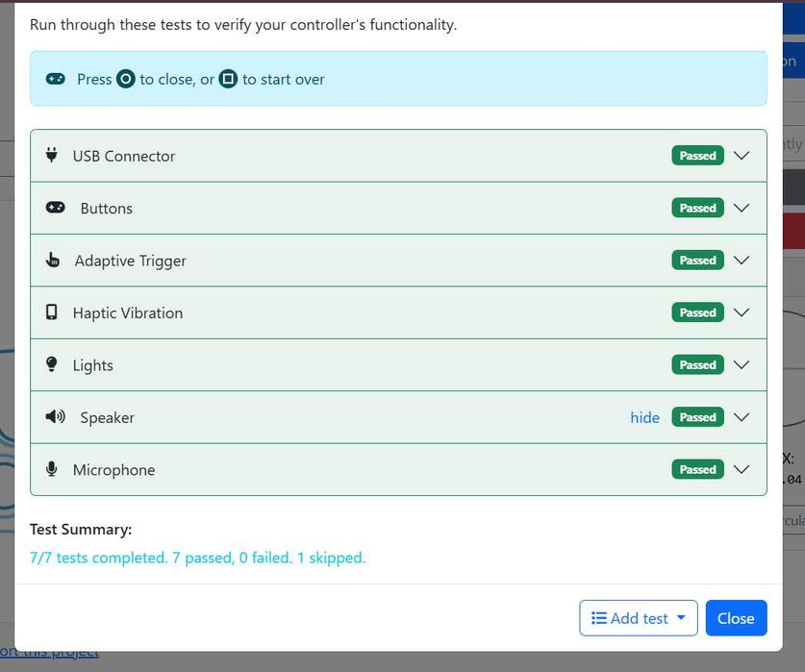The width and height of the screenshot is (805, 672).
Task: Click the test summary results text
Action: (x=198, y=558)
